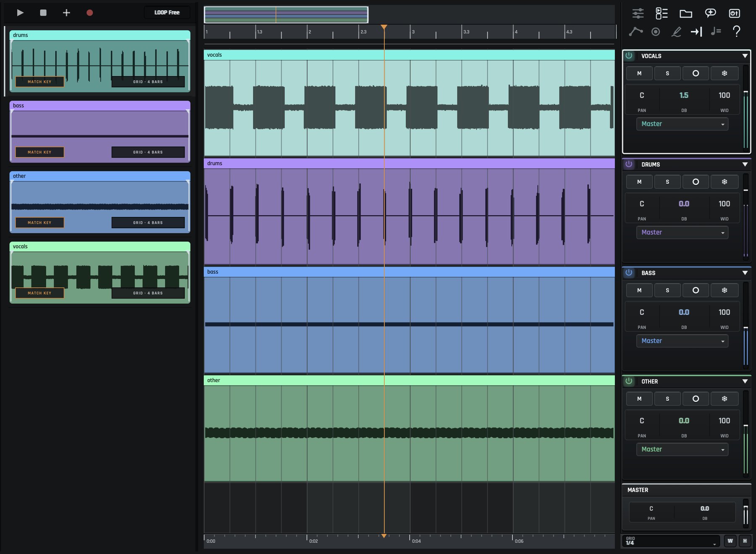The height and width of the screenshot is (554, 756).
Task: Open the GRID 1/4 dropdown
Action: [671, 541]
